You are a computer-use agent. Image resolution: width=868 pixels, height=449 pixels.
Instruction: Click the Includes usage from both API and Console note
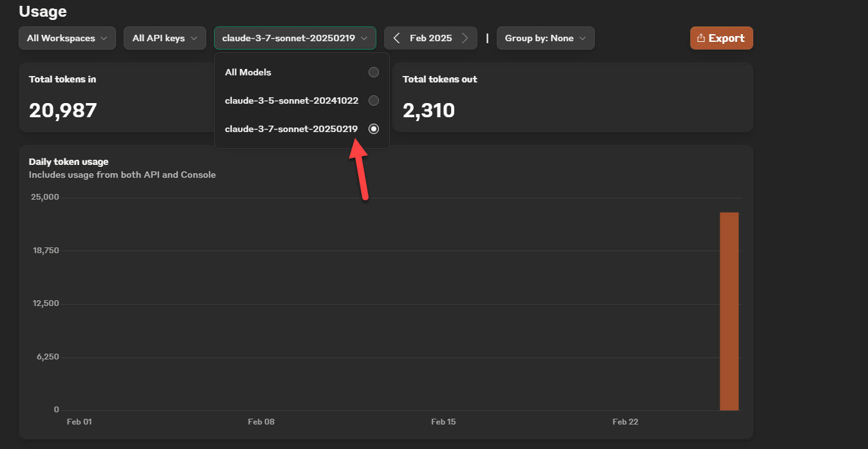click(x=122, y=175)
